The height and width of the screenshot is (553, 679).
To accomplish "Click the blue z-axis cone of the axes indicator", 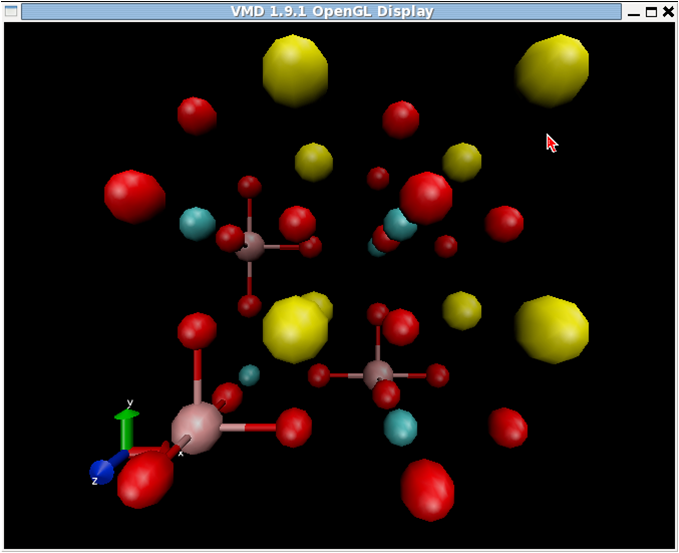I will [x=102, y=472].
